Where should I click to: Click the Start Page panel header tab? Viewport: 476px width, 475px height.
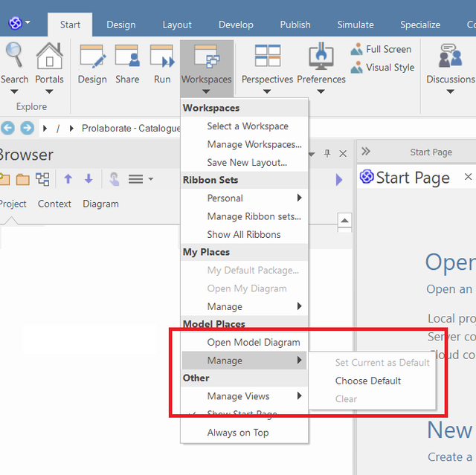click(431, 152)
